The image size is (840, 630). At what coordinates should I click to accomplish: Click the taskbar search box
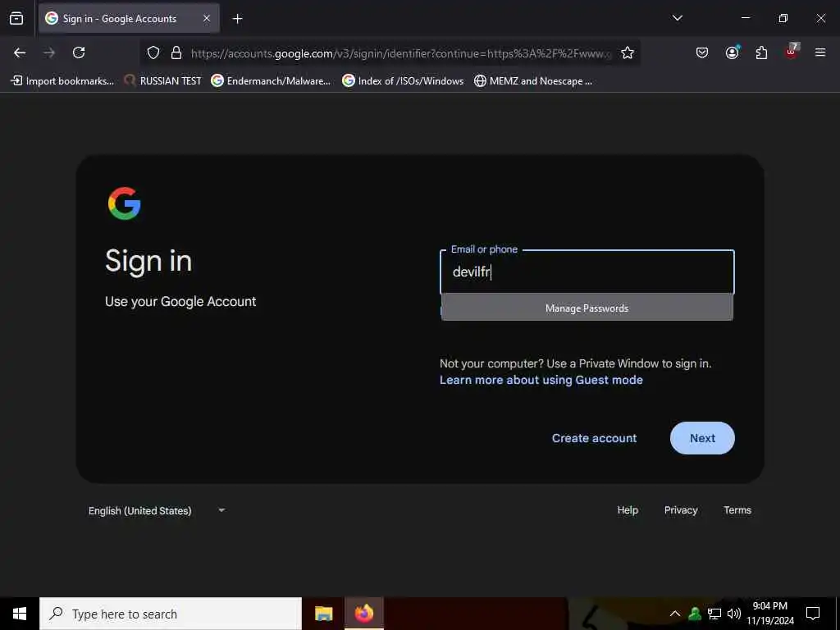[x=171, y=614]
